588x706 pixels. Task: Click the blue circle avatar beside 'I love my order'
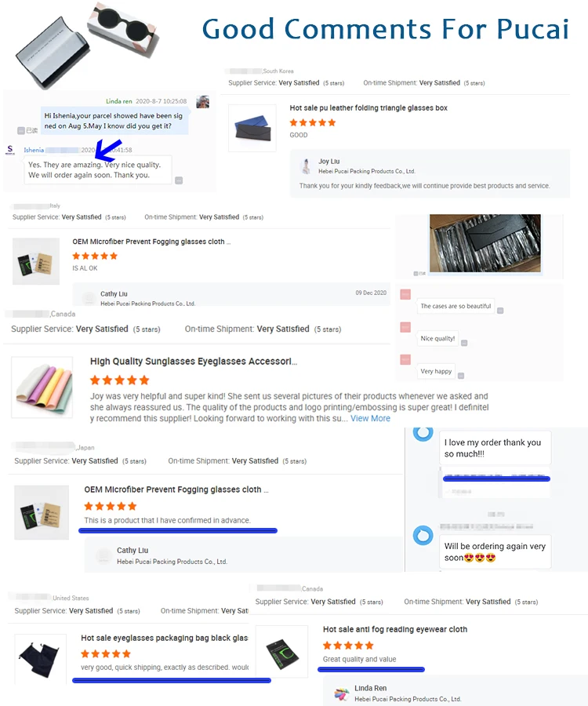[x=423, y=433]
